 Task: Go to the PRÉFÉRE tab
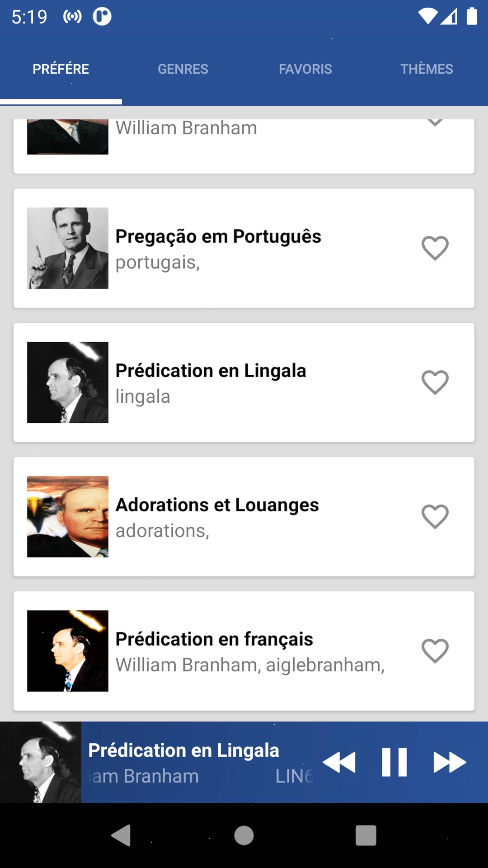pyautogui.click(x=61, y=69)
